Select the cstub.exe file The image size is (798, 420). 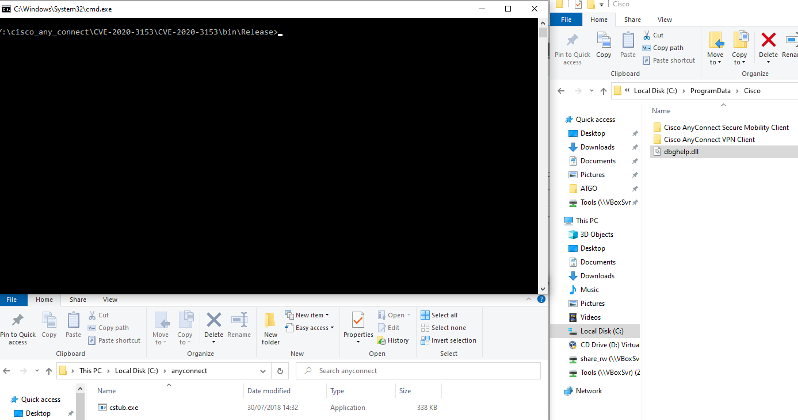[124, 407]
